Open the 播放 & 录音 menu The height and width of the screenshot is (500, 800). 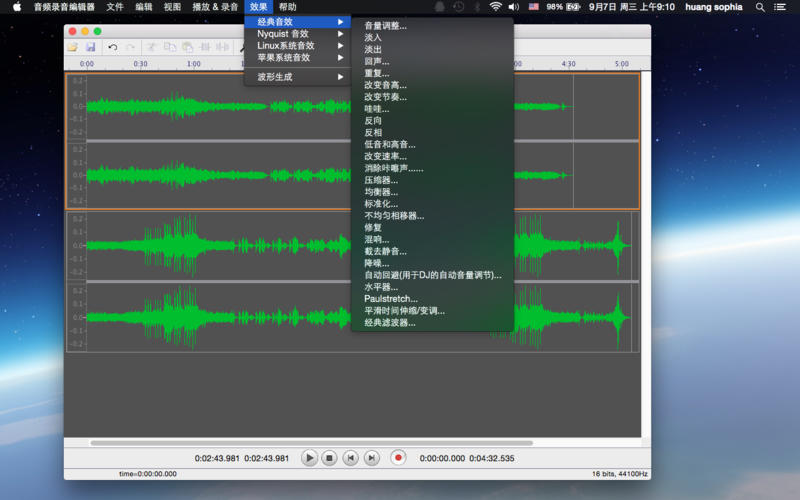point(215,7)
